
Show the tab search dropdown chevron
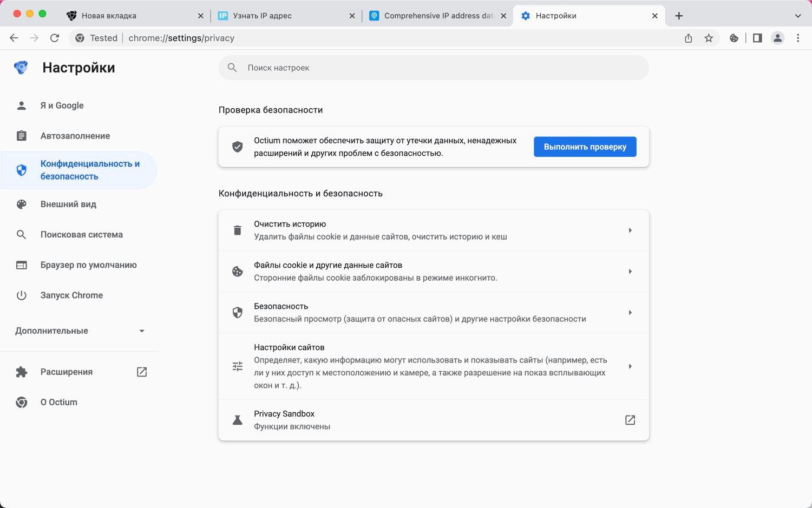(798, 16)
